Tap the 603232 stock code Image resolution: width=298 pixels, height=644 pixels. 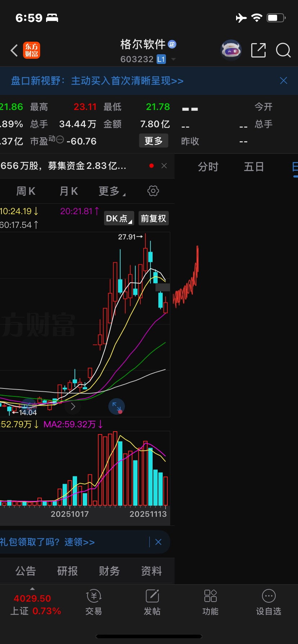(137, 59)
